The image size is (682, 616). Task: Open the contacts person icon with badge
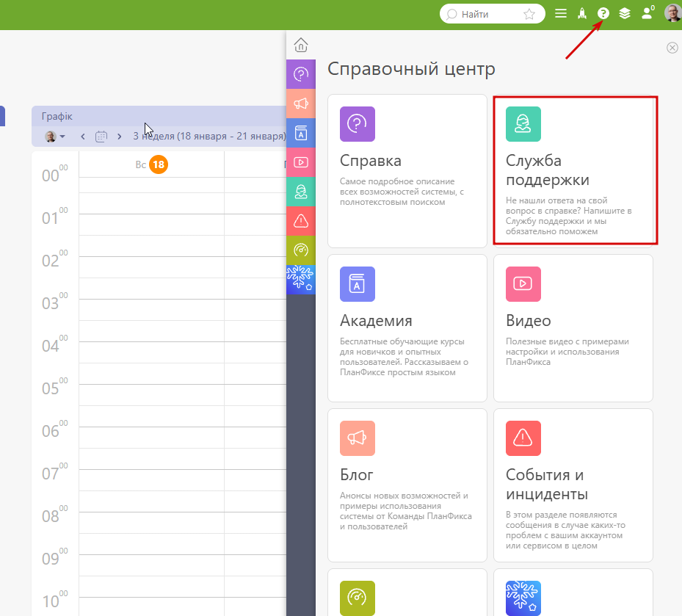(647, 12)
